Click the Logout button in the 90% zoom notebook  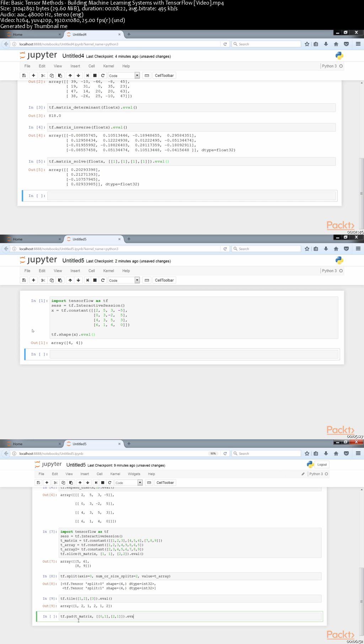(322, 465)
